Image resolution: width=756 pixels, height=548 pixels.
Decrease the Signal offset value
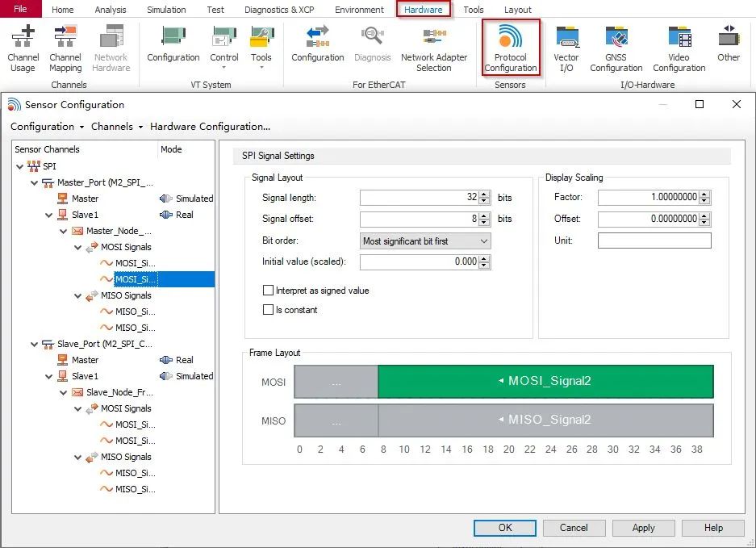coord(485,223)
